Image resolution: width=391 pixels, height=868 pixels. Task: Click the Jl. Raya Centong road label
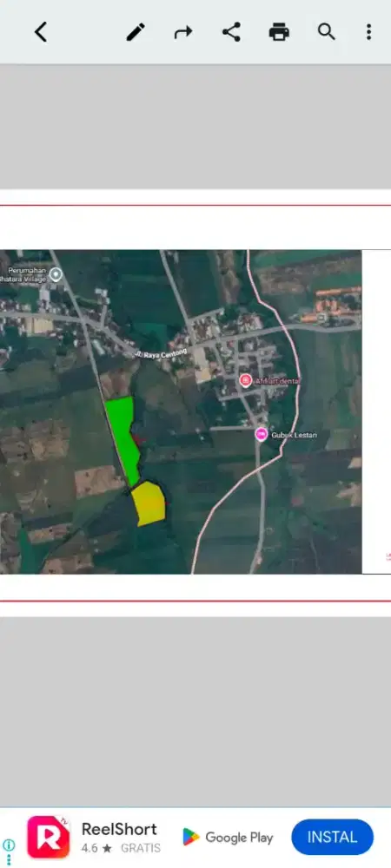point(162,352)
